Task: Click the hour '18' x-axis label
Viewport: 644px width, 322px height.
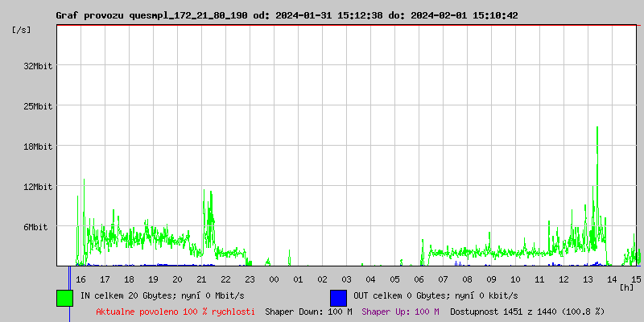Action: (130, 279)
